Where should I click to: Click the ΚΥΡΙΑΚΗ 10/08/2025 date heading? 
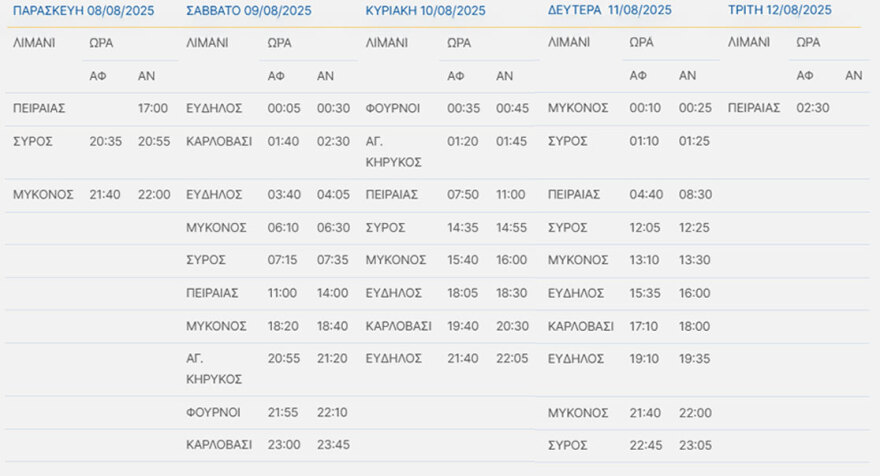pyautogui.click(x=426, y=11)
